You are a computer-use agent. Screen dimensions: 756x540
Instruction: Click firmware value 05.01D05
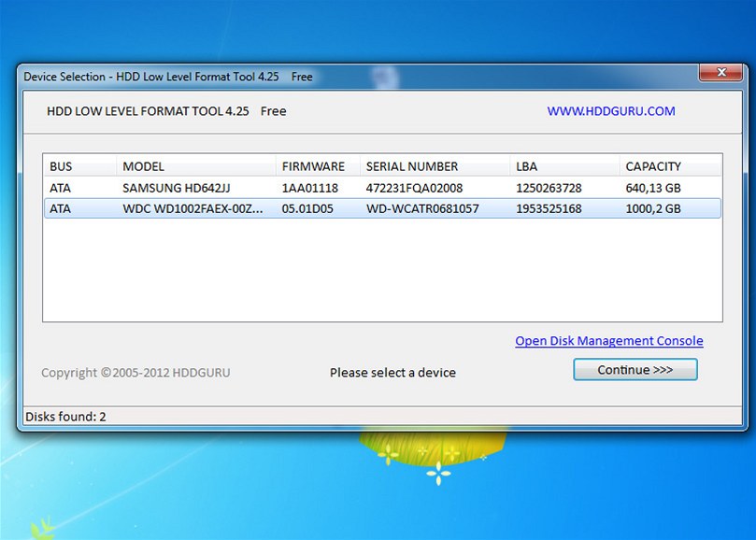(307, 208)
